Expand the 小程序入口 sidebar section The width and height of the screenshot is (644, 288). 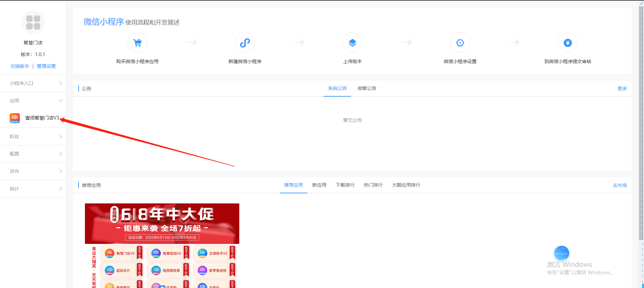point(33,83)
